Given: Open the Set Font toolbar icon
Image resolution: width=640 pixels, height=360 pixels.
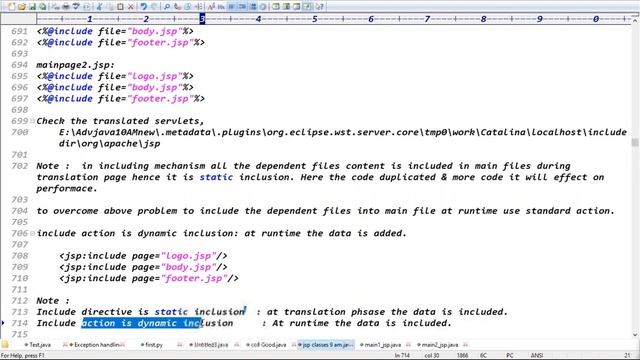Looking at the screenshot, I should (x=211, y=7).
